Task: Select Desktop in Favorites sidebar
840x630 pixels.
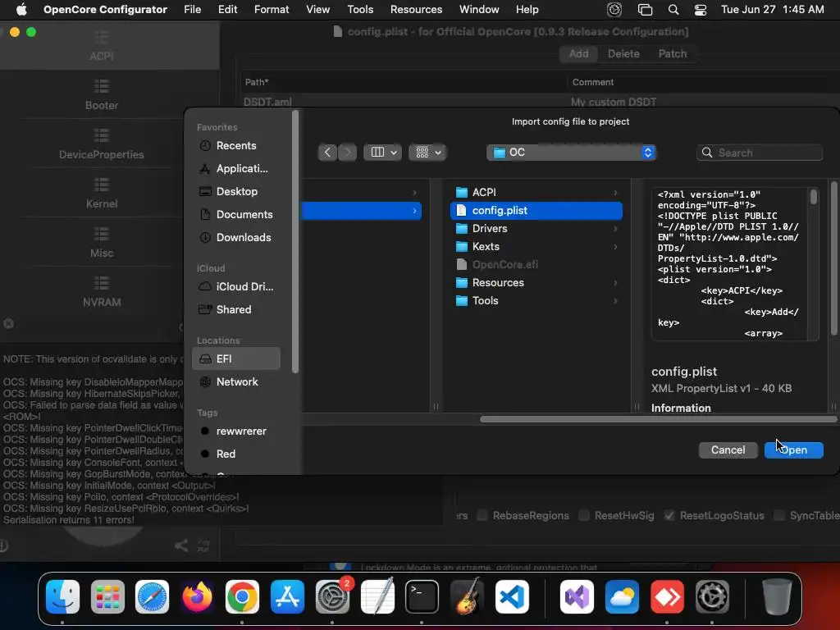Action: (x=235, y=191)
